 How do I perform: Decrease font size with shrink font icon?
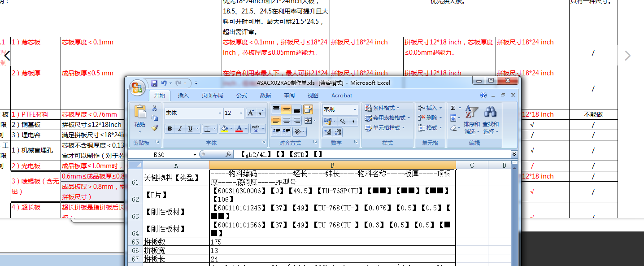(x=261, y=113)
